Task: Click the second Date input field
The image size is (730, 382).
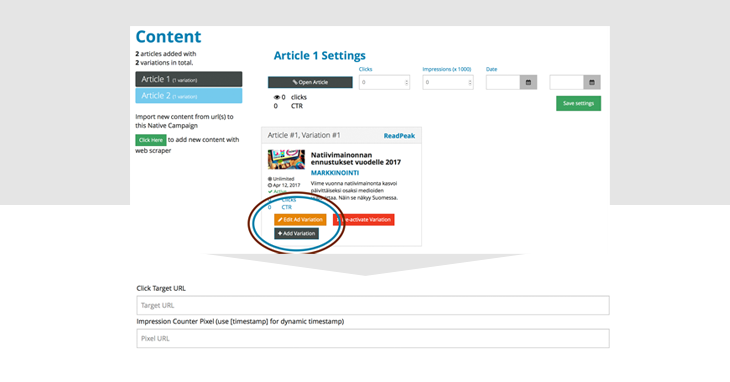Action: pyautogui.click(x=567, y=82)
